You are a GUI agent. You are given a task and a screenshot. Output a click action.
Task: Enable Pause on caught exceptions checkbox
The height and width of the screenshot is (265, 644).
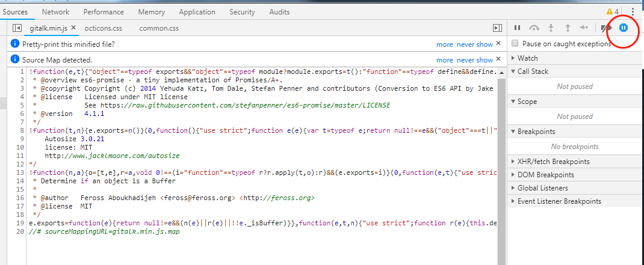pyautogui.click(x=515, y=44)
